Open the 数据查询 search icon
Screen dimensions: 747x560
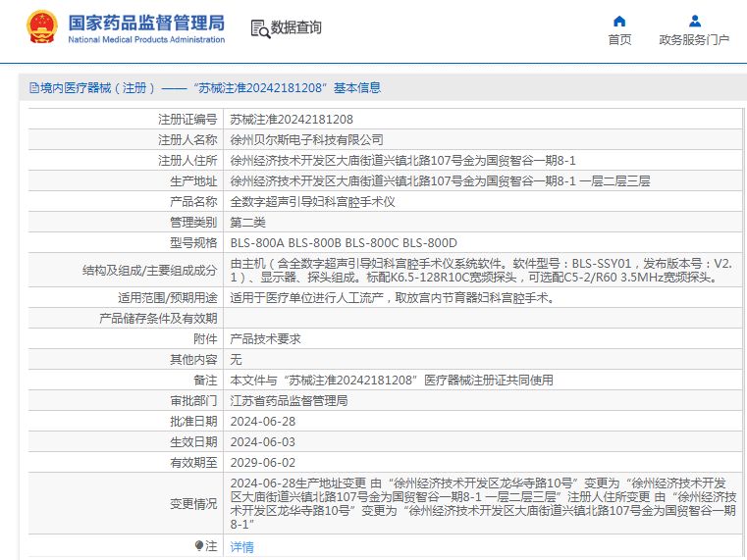point(260,28)
